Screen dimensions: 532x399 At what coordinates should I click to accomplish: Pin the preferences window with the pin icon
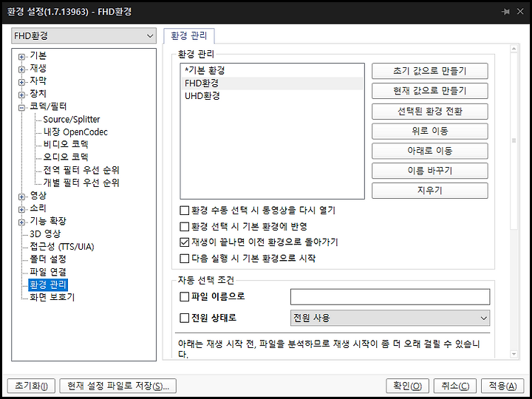(x=505, y=12)
